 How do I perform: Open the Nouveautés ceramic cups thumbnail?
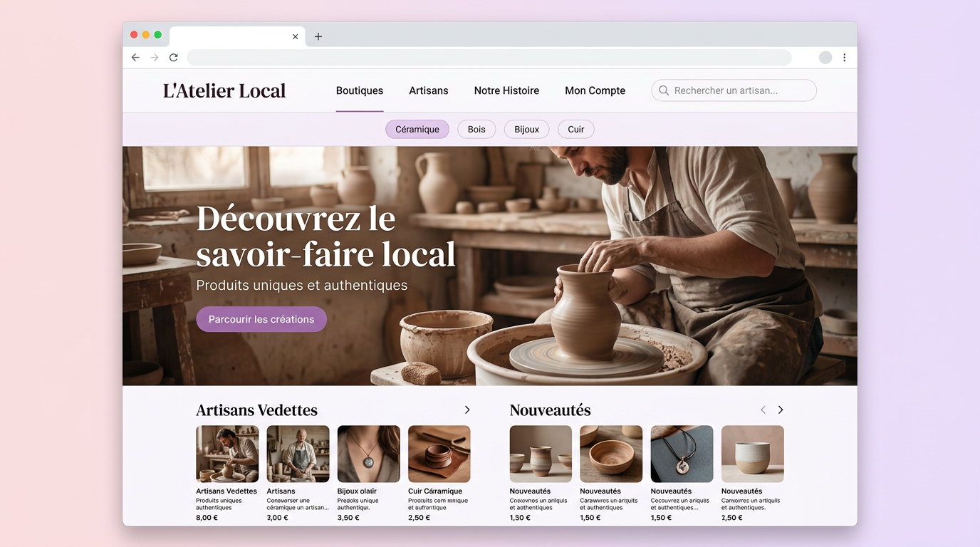[x=541, y=454]
